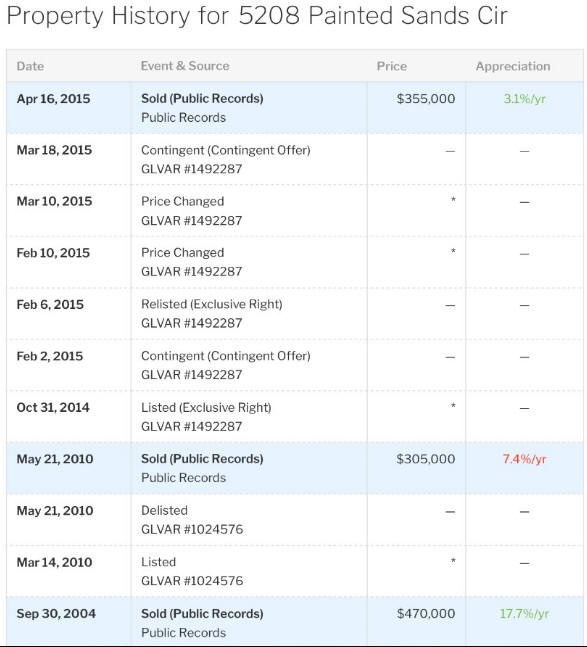Click the 3.1%/yr appreciation value
This screenshot has width=587, height=647.
524,99
